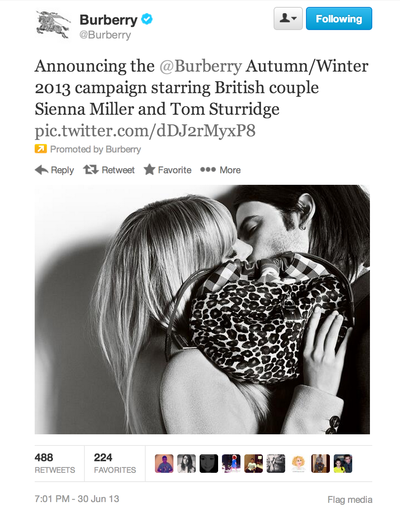Open the user actions dropdown menu
The width and height of the screenshot is (400, 509).
pos(288,19)
